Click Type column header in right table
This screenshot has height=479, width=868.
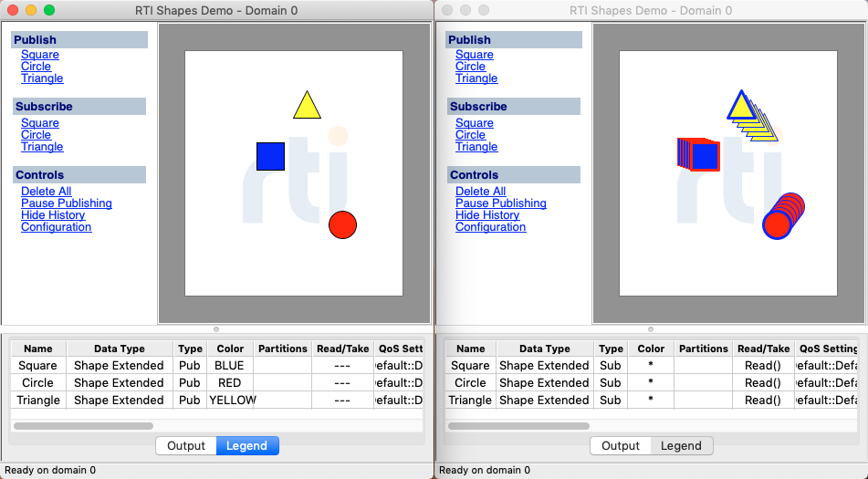pyautogui.click(x=612, y=349)
